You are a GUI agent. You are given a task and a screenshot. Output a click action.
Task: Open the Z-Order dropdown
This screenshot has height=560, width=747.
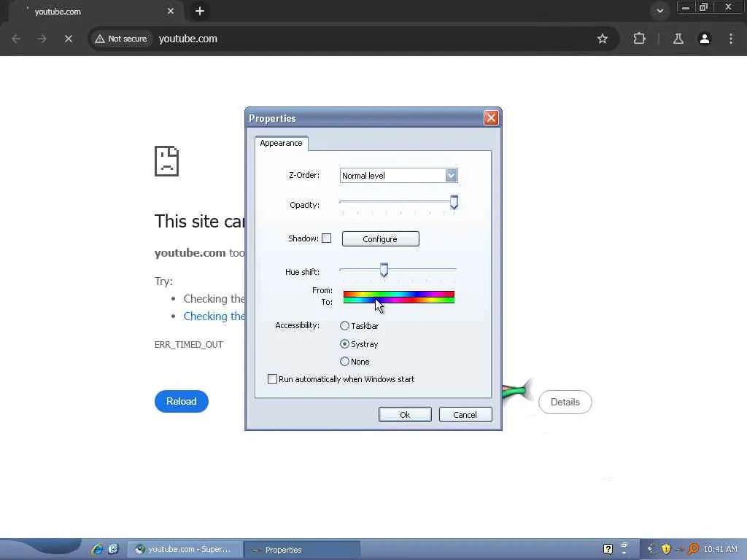pos(451,175)
